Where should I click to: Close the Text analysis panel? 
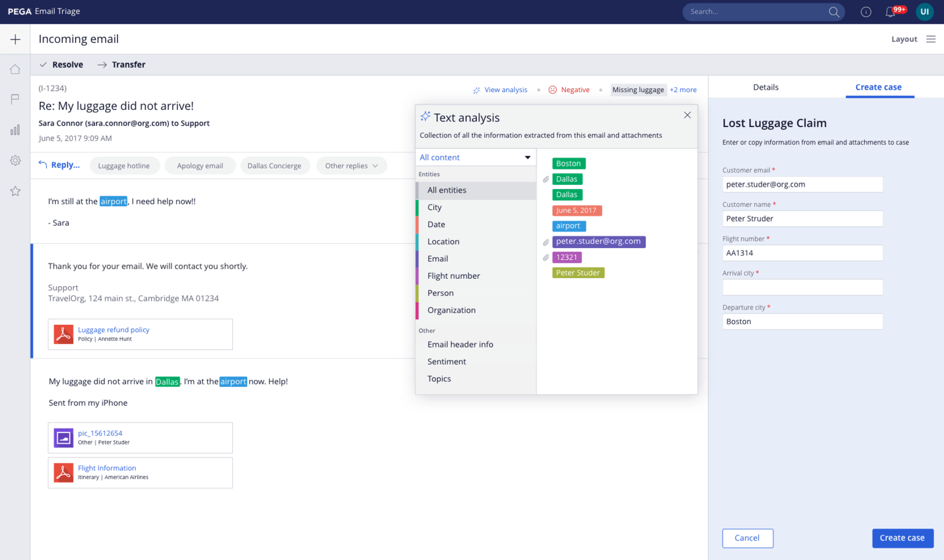coord(687,115)
